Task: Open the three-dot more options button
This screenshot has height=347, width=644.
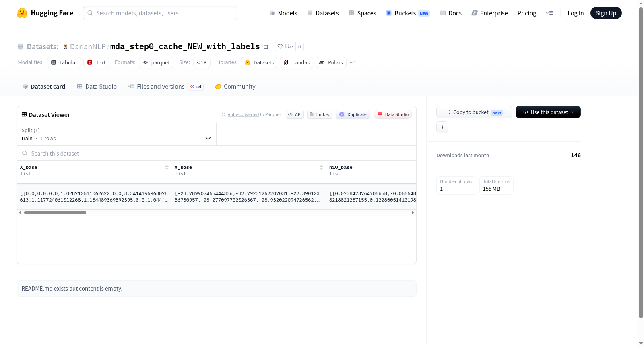Action: 442,127
